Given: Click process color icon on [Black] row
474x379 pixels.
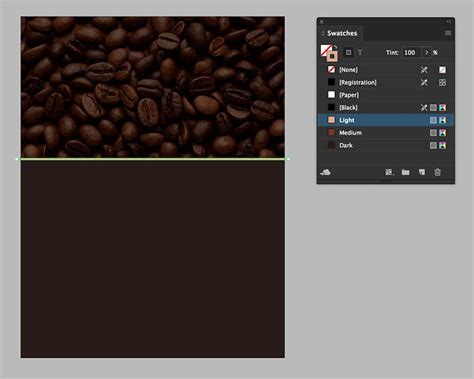Looking at the screenshot, I should 433,108.
